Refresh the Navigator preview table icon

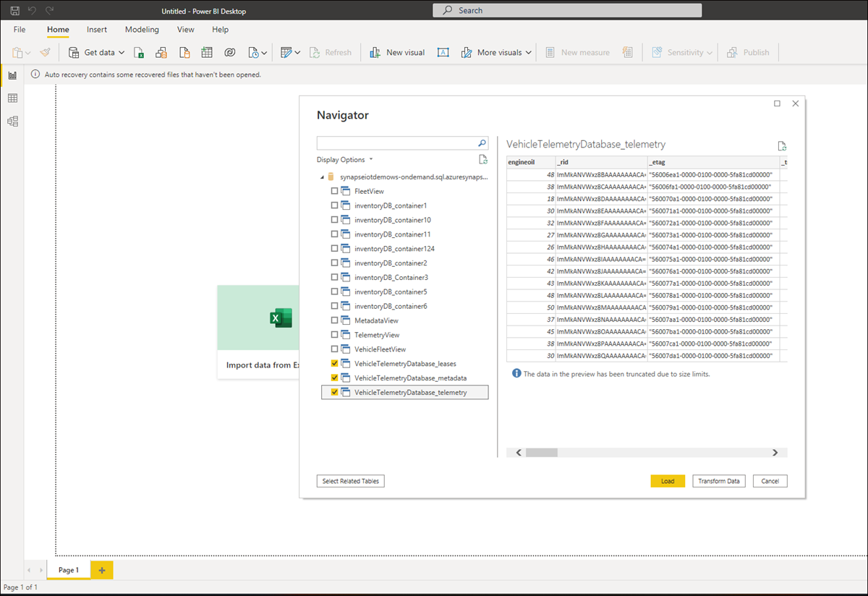(781, 146)
